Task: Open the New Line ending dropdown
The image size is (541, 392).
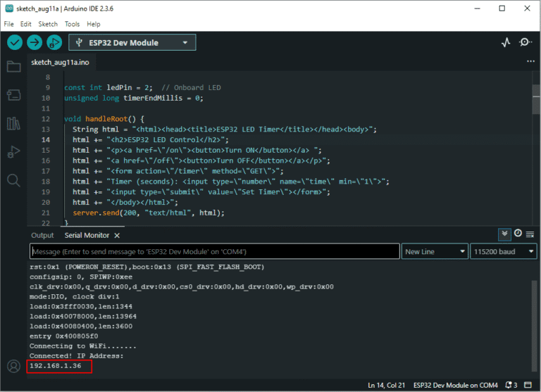Action: 435,252
